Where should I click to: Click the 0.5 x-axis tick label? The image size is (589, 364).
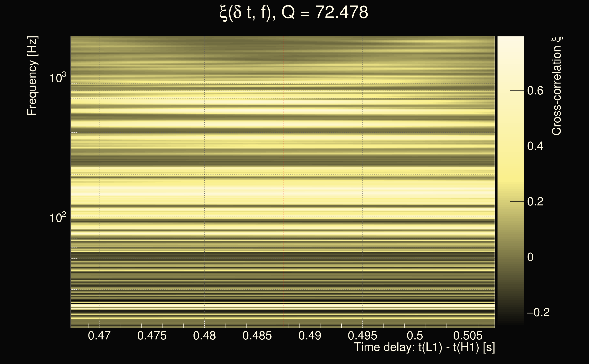pos(415,335)
